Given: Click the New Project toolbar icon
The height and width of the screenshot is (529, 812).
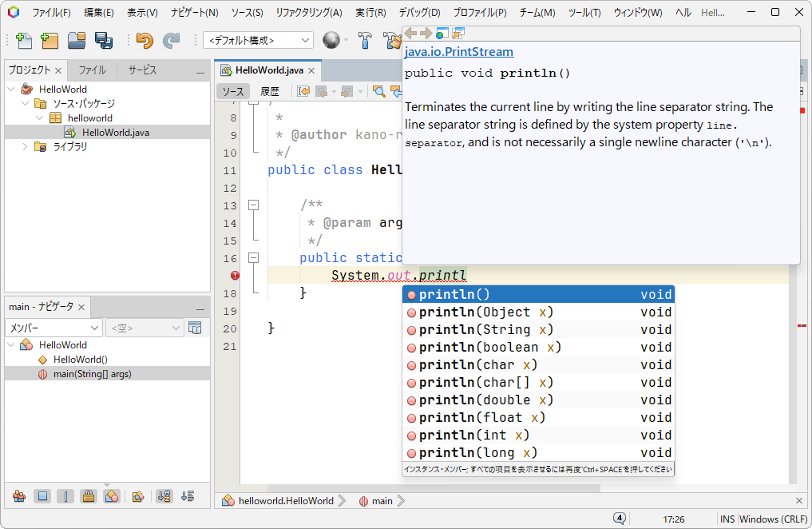Looking at the screenshot, I should coord(50,41).
